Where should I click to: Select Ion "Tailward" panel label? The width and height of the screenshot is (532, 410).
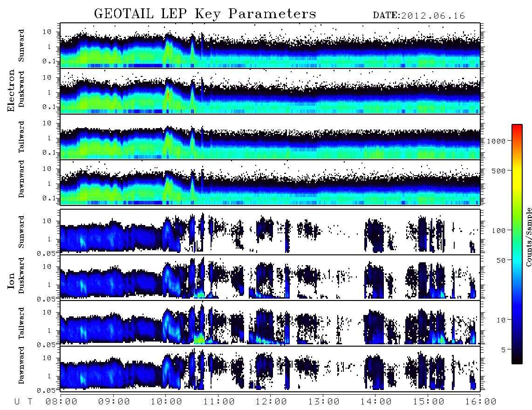(x=21, y=323)
